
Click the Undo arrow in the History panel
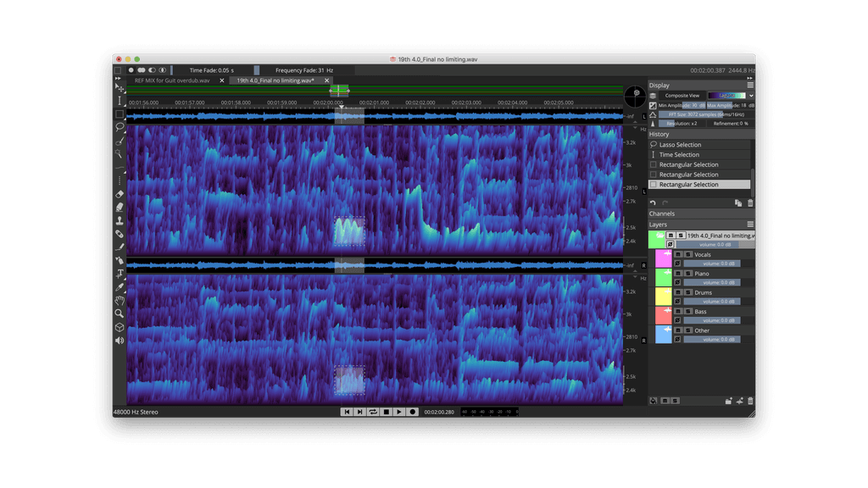[x=653, y=202]
